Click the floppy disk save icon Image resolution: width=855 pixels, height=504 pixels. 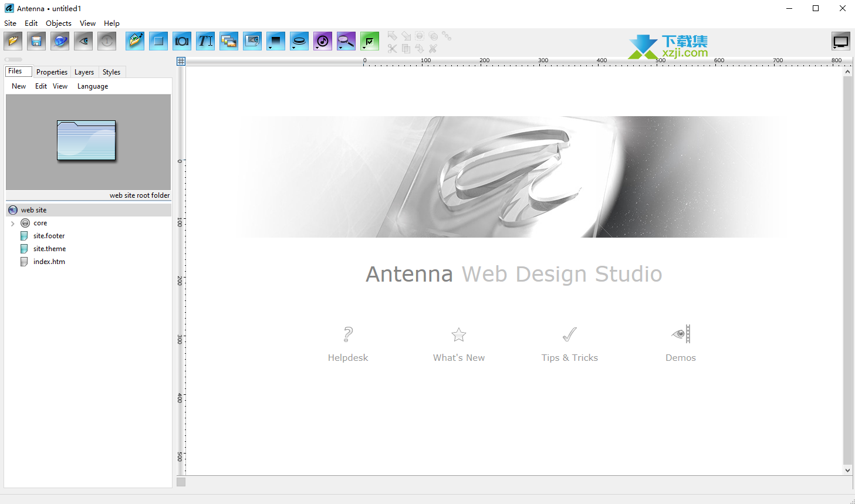click(36, 41)
